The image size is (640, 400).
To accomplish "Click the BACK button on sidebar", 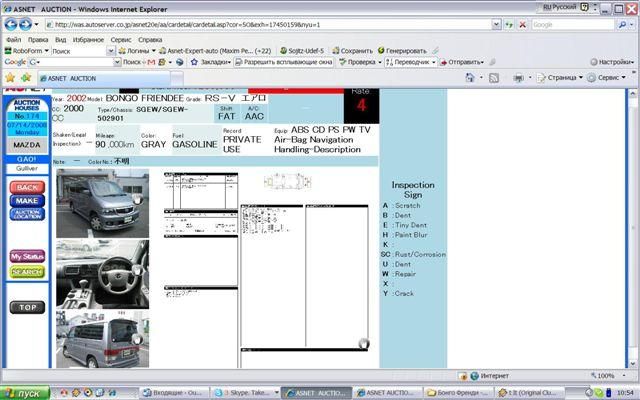I will pyautogui.click(x=27, y=187).
